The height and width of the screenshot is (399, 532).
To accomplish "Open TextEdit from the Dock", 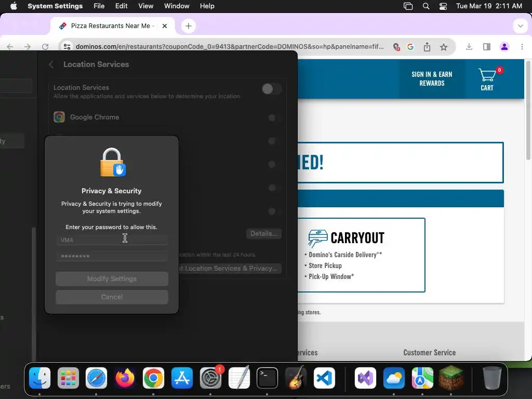I will coord(239,378).
